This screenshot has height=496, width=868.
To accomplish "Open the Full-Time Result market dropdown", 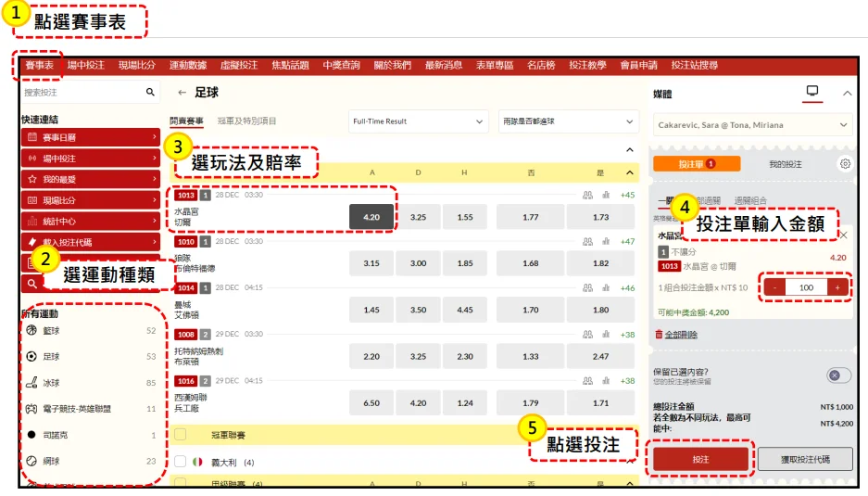I will [x=419, y=121].
